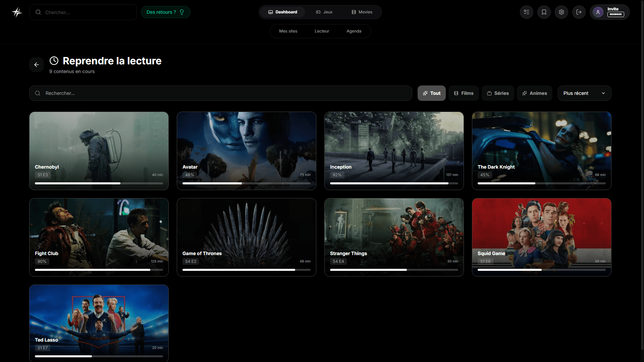The height and width of the screenshot is (362, 644).
Task: Click the 46% badge on Avatar
Action: click(x=190, y=175)
